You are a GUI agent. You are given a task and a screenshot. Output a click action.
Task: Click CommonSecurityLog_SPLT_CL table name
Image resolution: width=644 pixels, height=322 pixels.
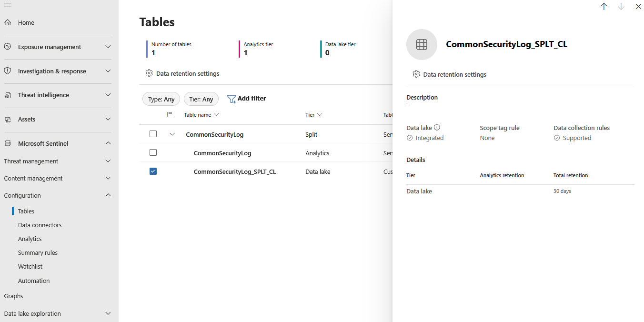tap(235, 171)
